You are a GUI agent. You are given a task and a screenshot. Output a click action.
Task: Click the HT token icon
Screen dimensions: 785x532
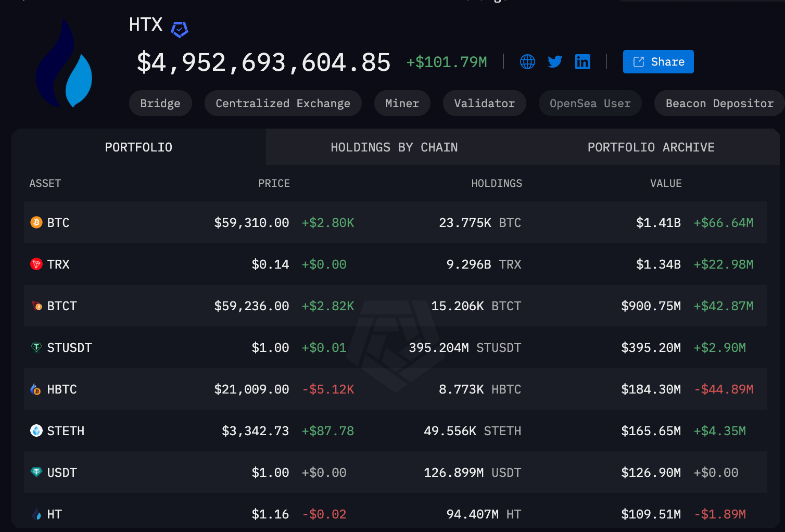(x=36, y=514)
